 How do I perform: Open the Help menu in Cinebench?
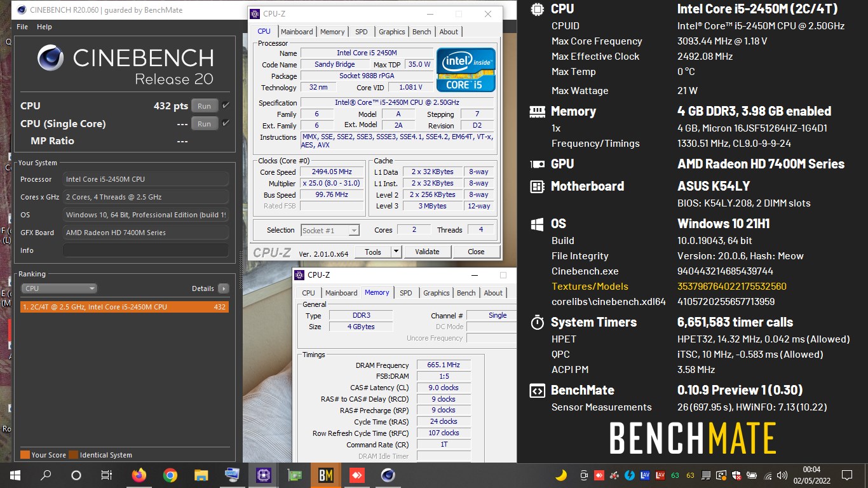44,27
